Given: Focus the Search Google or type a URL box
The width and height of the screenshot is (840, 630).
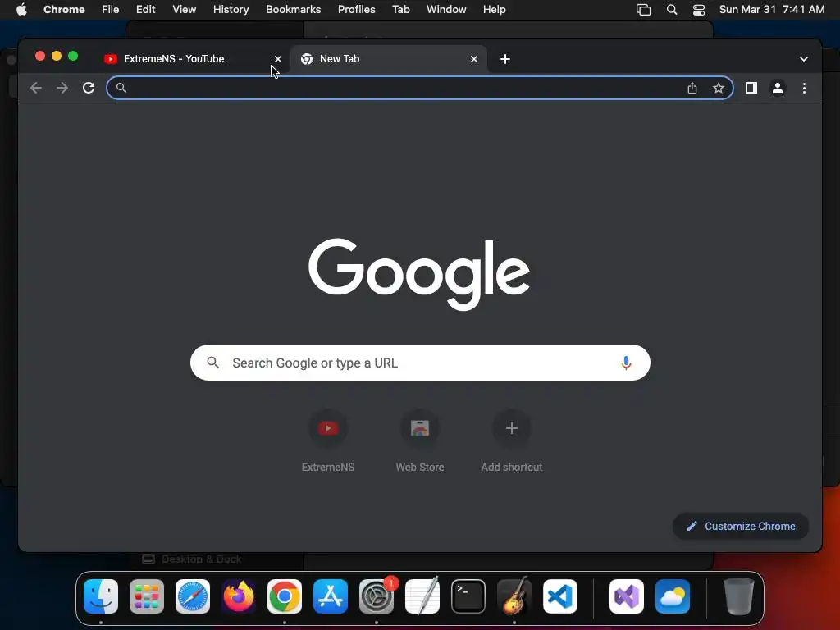Looking at the screenshot, I should (x=420, y=363).
